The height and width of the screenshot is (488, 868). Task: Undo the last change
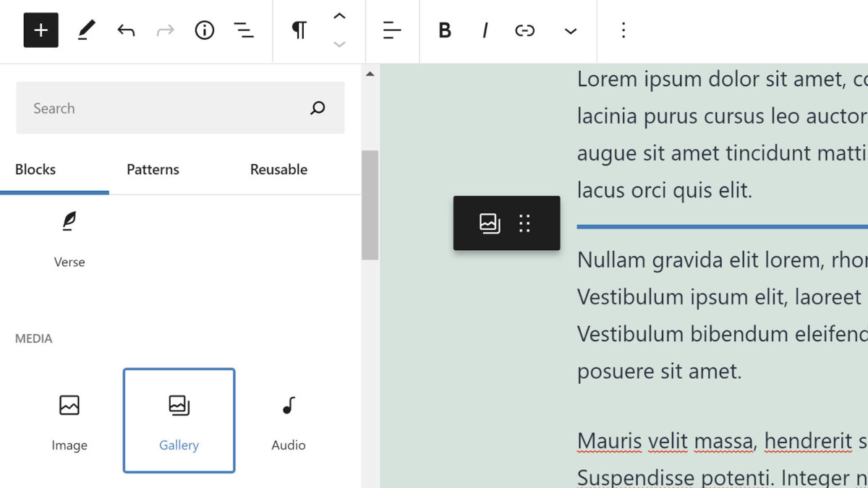tap(126, 30)
